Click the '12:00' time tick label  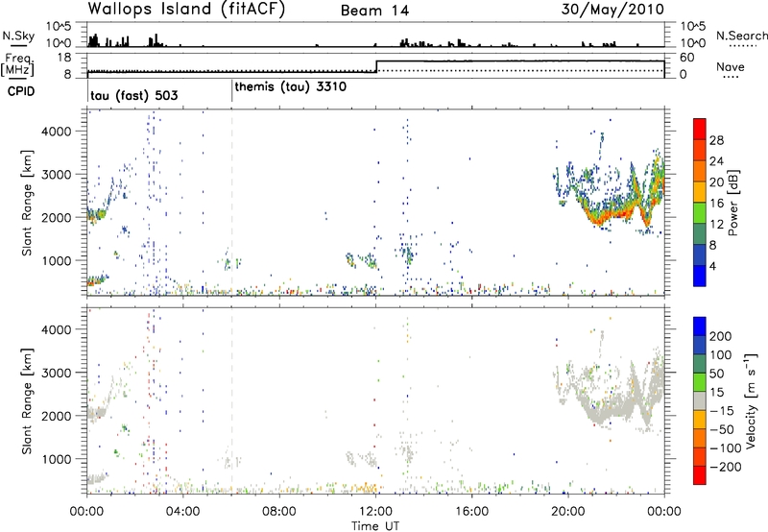pos(375,512)
